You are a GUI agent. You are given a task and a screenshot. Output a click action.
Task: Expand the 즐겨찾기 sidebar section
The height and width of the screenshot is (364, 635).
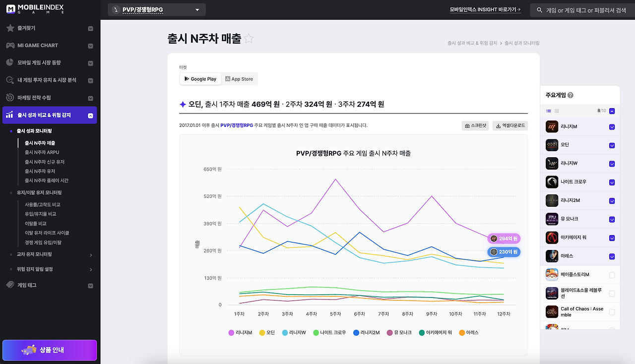click(x=90, y=29)
